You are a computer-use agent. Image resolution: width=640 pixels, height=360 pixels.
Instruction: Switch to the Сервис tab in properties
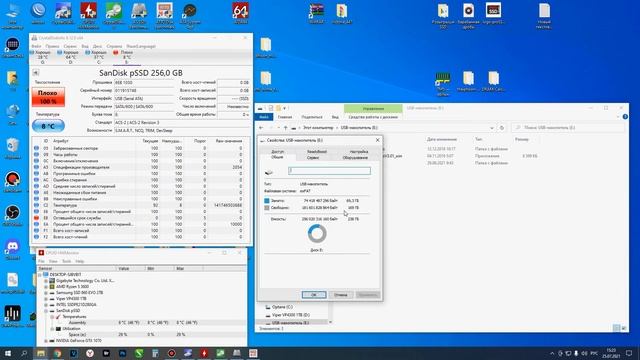coord(313,157)
